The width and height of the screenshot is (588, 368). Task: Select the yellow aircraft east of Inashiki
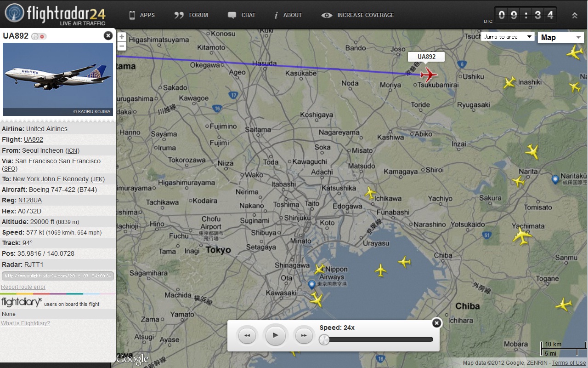[574, 86]
